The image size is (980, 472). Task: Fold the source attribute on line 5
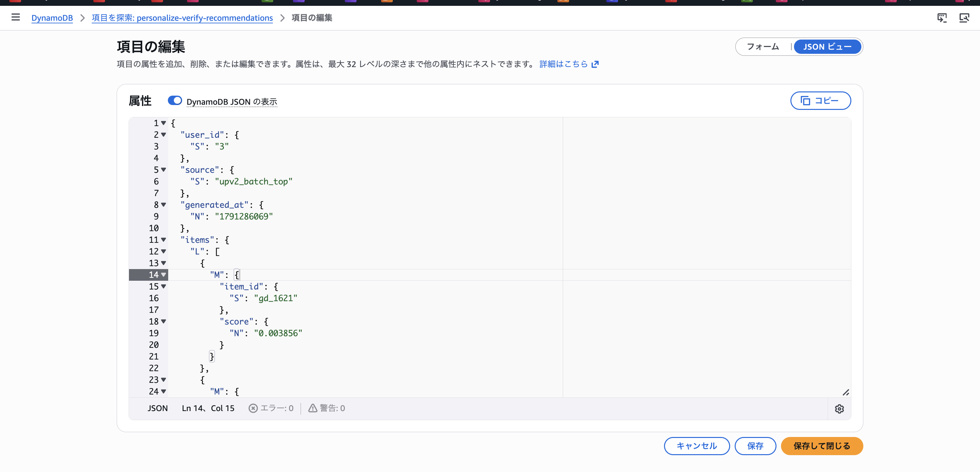[x=164, y=170]
